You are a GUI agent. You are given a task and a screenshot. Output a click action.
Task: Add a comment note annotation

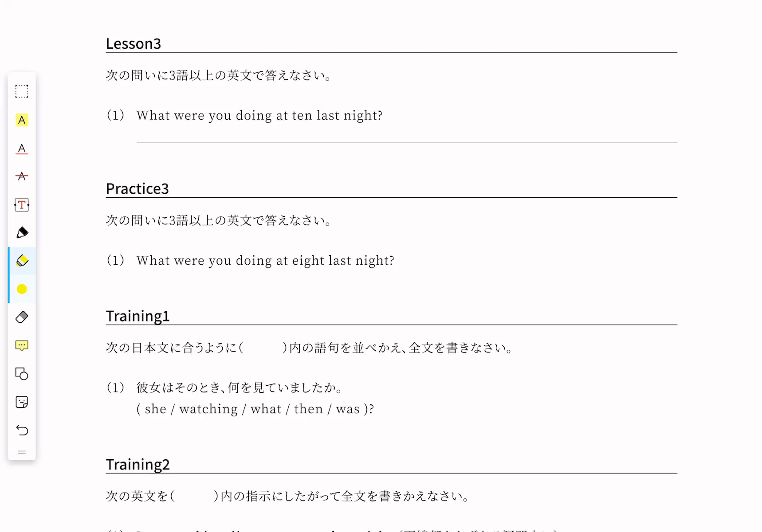click(22, 345)
